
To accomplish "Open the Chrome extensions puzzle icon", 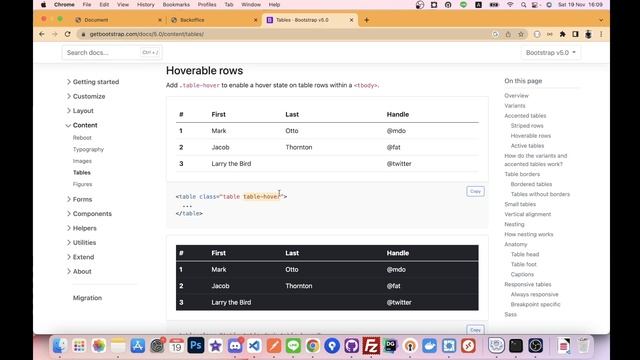I will (562, 34).
